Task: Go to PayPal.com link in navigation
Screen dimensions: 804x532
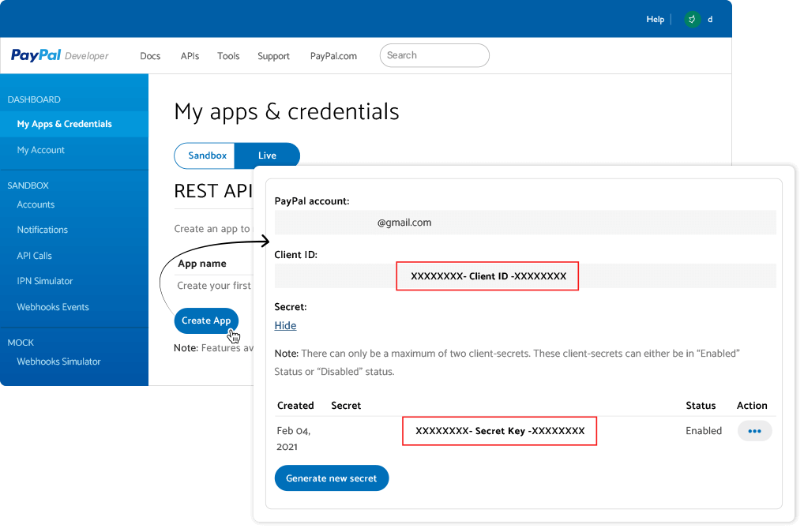Action: [333, 56]
